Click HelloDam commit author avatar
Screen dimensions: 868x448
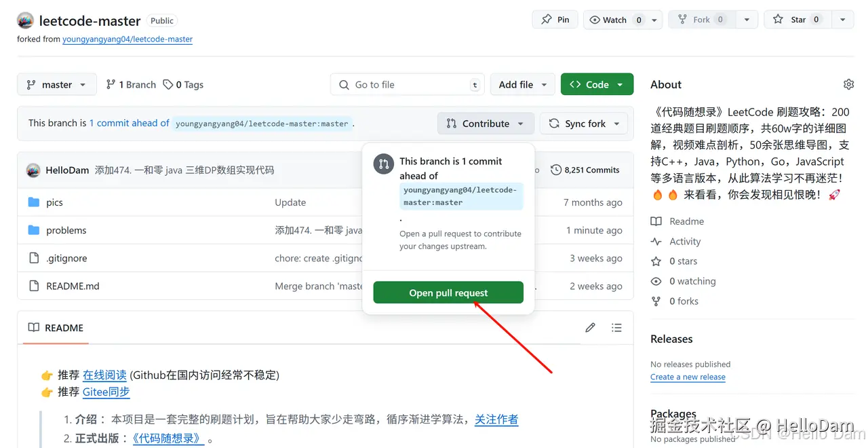tap(33, 170)
